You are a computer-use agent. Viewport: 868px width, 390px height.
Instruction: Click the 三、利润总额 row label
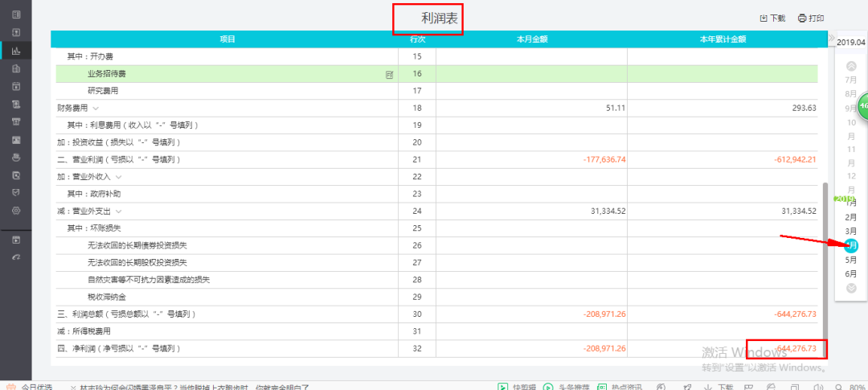coord(127,314)
